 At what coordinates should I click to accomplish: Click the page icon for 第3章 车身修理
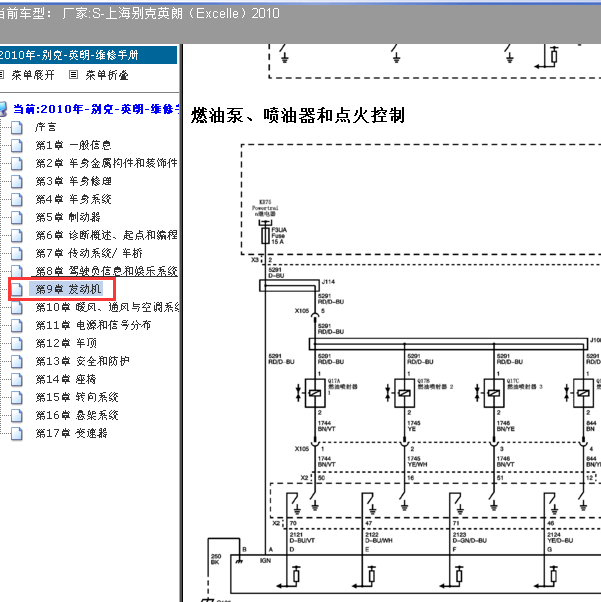17,181
